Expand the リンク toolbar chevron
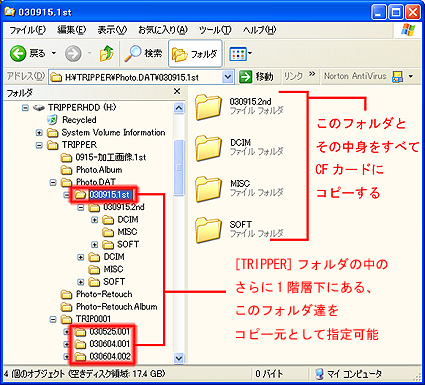This screenshot has width=425, height=385. (312, 74)
